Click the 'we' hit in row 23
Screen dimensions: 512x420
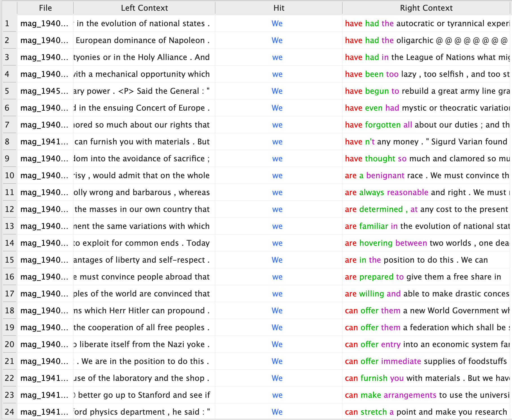click(x=277, y=395)
